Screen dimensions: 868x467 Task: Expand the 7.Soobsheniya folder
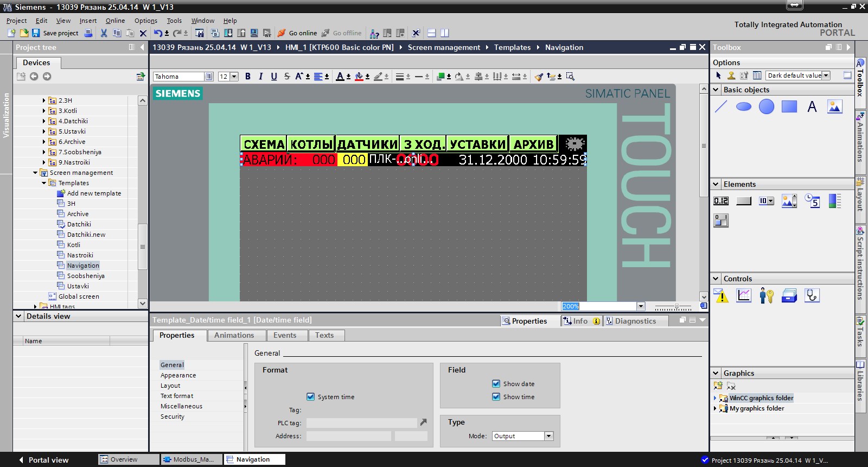[x=44, y=152]
